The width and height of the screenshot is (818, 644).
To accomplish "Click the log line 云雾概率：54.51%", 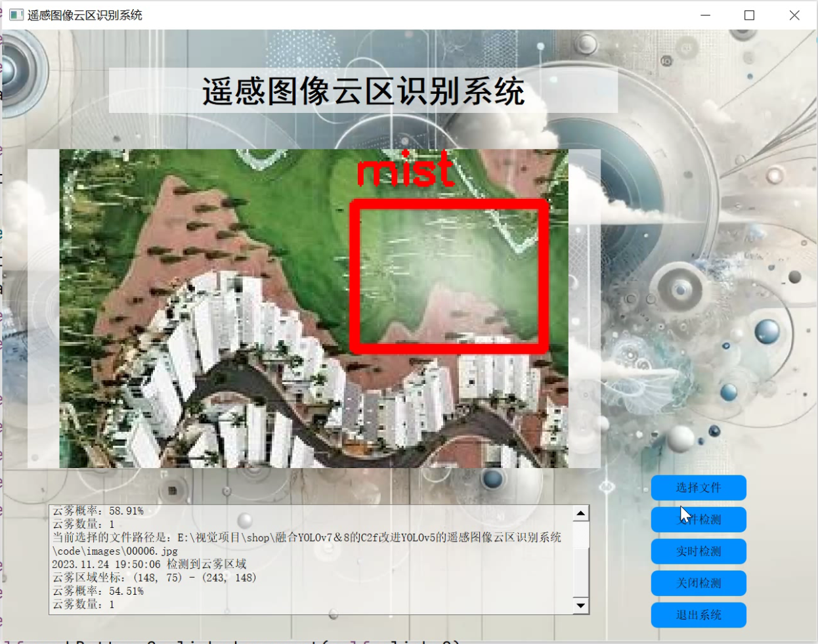I will [x=98, y=591].
